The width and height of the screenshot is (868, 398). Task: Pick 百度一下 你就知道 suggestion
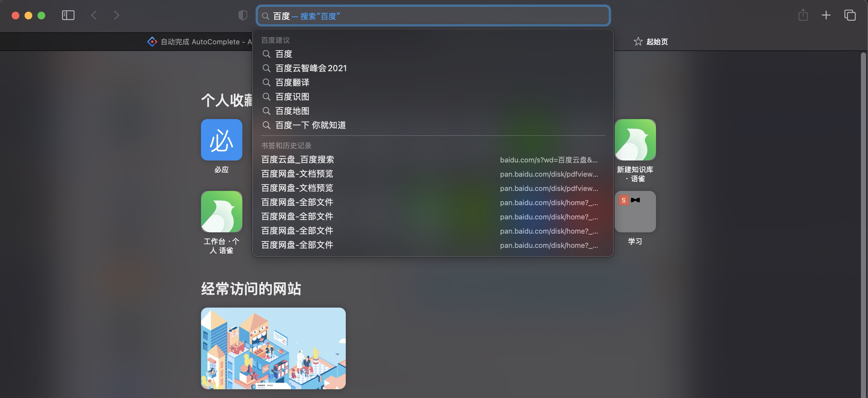tap(310, 125)
